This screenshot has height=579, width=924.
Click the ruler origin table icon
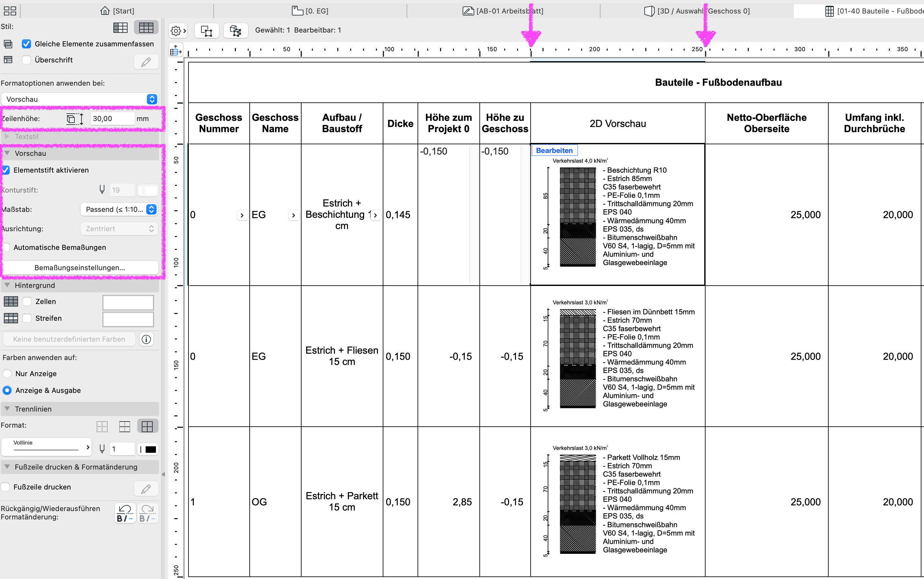tap(176, 50)
